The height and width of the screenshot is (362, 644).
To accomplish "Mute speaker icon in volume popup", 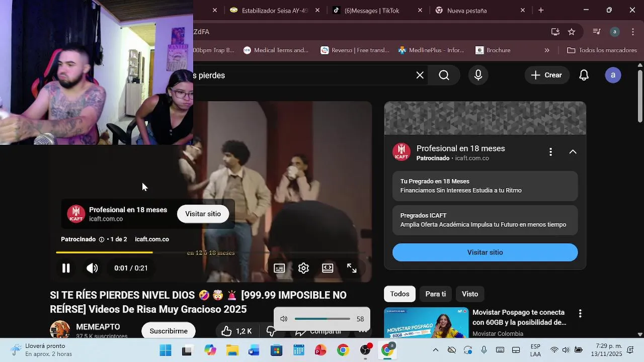I will click(284, 319).
